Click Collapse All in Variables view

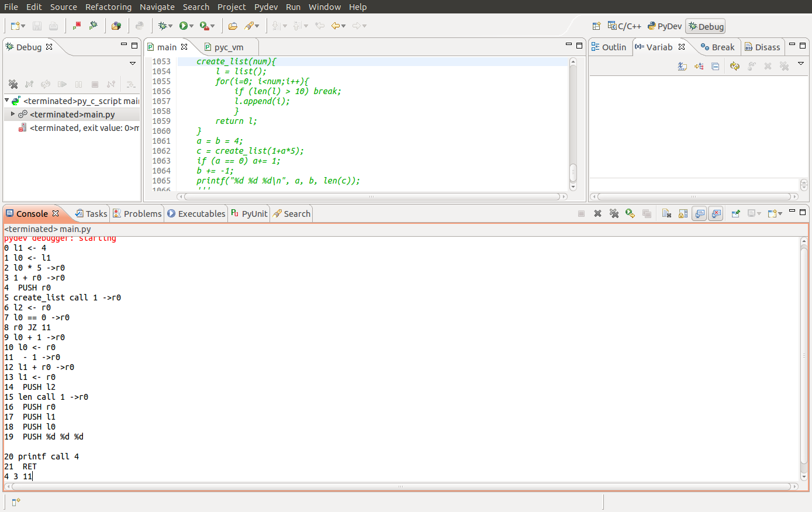[715, 67]
